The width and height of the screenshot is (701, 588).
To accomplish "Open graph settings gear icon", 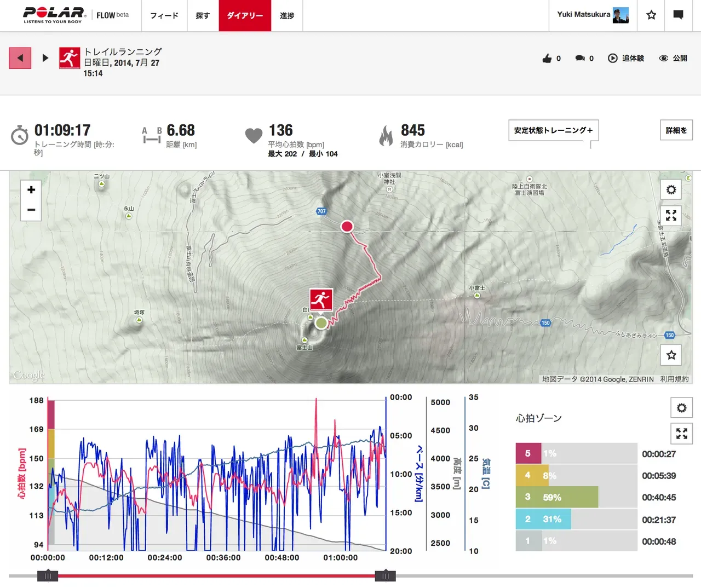I will (681, 408).
